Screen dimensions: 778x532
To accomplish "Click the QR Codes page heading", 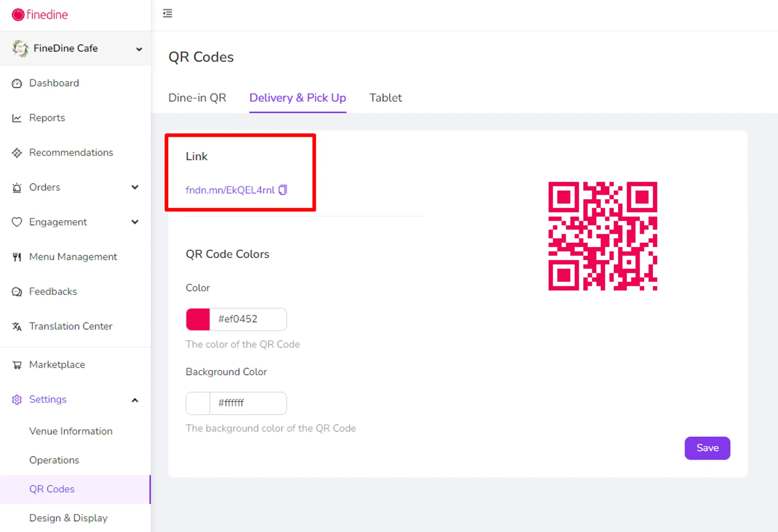I will coord(201,57).
